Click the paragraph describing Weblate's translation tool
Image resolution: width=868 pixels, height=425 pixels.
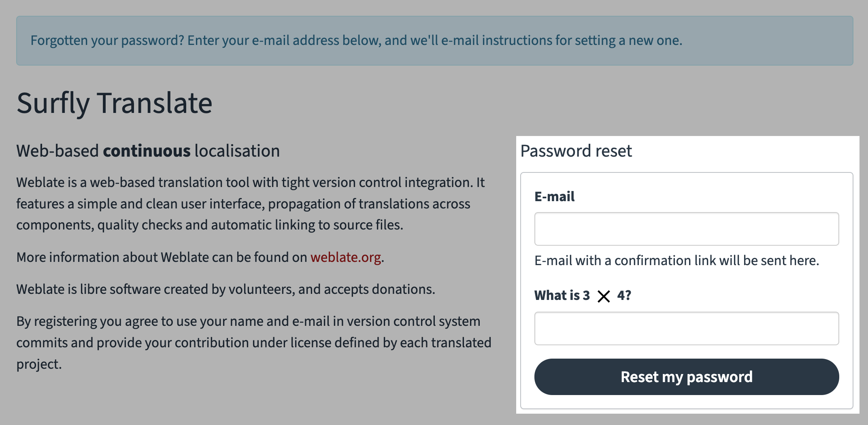(x=250, y=204)
